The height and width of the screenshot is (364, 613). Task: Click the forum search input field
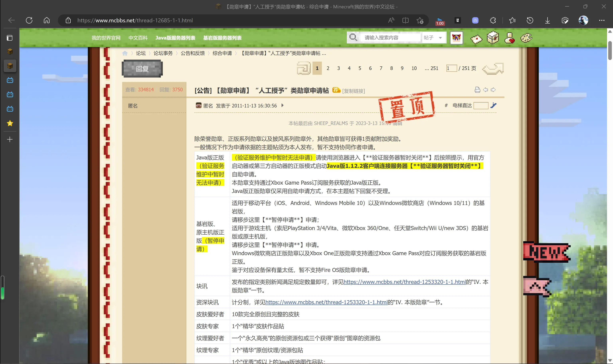pyautogui.click(x=390, y=37)
